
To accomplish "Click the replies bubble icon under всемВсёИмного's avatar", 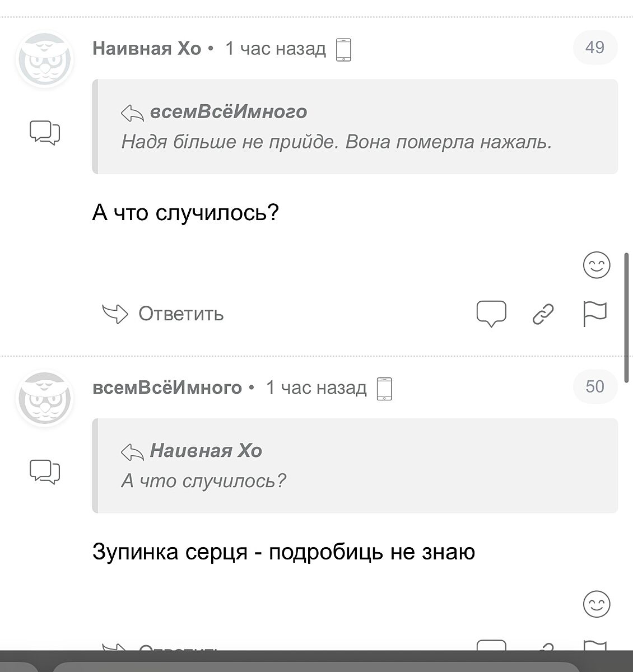I will tap(45, 472).
